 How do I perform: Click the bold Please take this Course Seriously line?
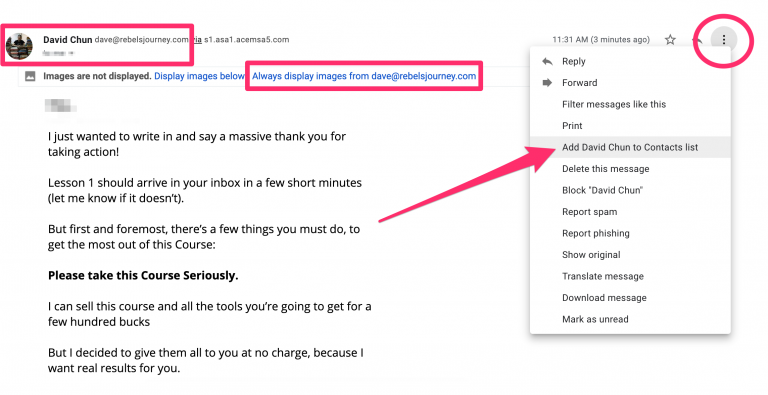143,276
